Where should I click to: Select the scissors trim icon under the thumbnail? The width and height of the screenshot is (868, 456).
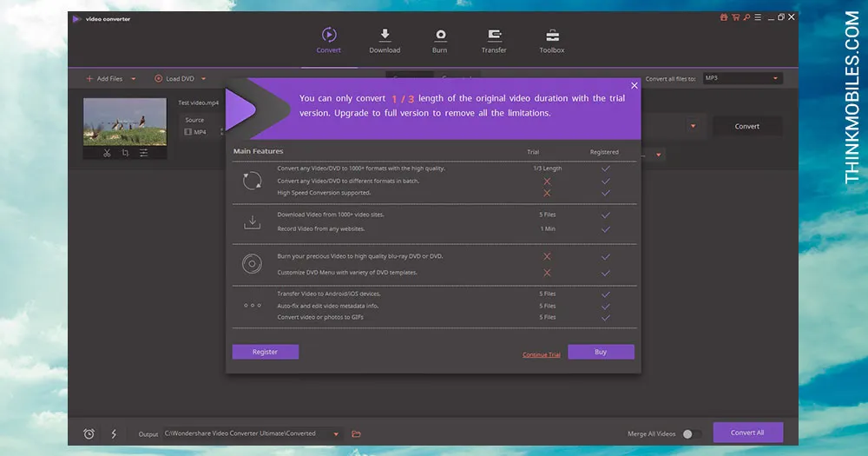107,153
